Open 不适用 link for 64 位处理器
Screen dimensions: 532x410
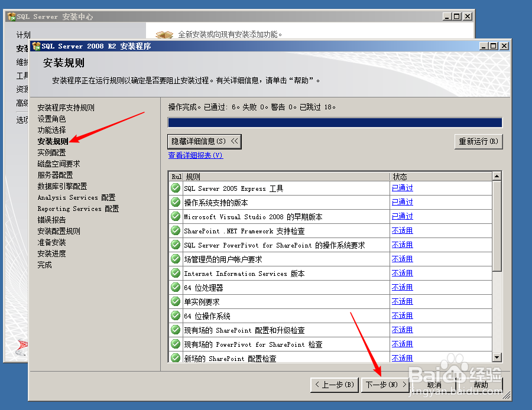(x=403, y=287)
